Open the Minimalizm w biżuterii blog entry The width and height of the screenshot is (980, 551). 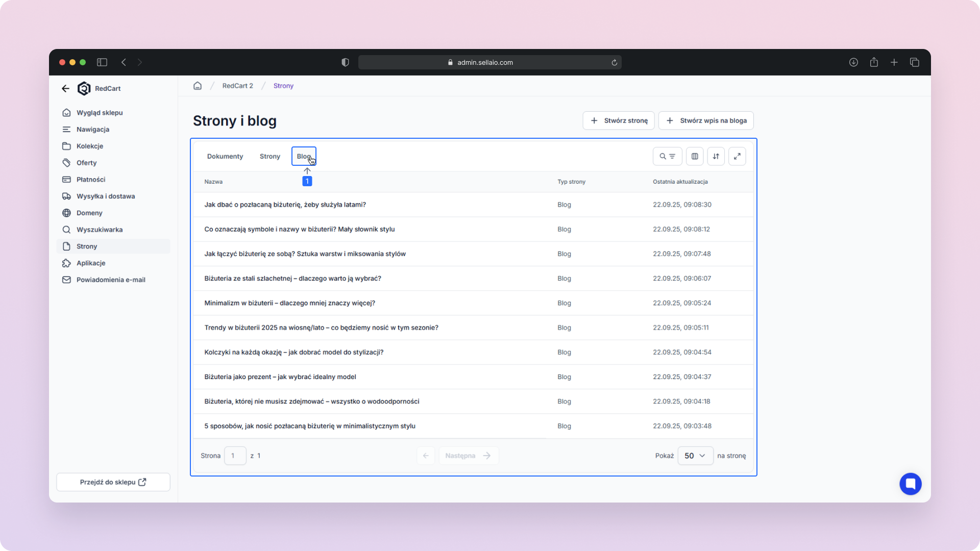point(289,303)
